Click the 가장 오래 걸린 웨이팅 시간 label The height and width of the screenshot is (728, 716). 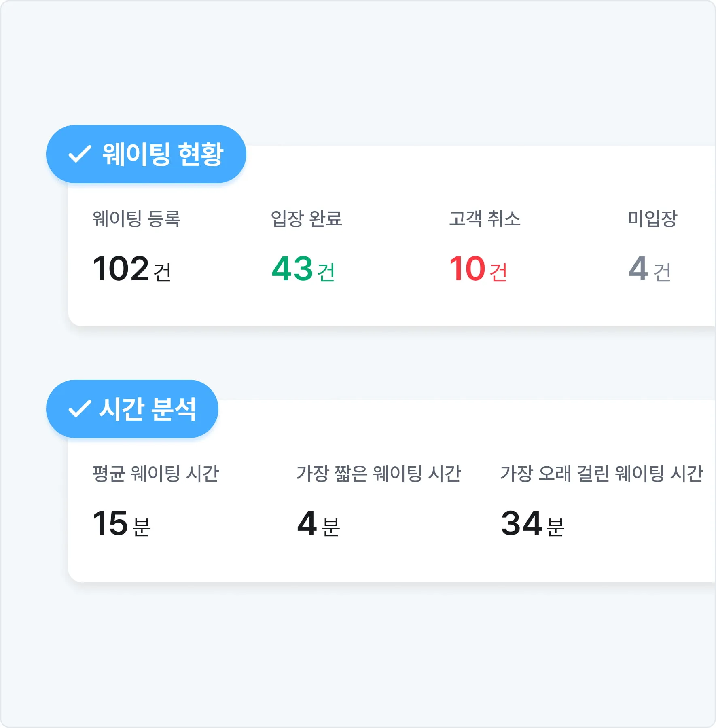pos(602,474)
